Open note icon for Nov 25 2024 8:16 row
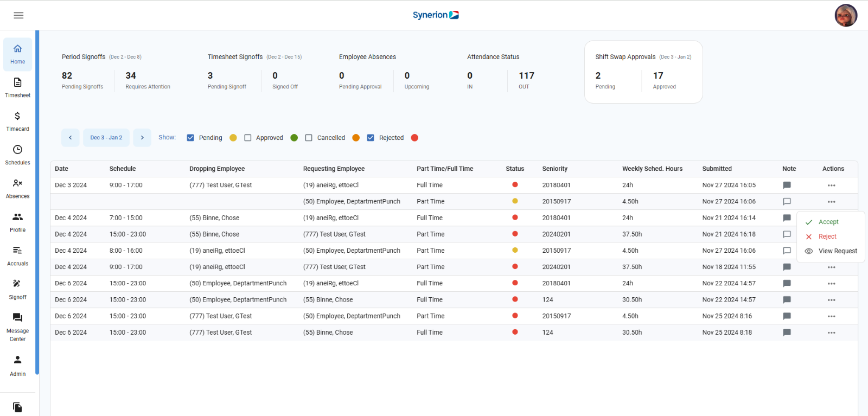The image size is (868, 416). pyautogui.click(x=787, y=316)
